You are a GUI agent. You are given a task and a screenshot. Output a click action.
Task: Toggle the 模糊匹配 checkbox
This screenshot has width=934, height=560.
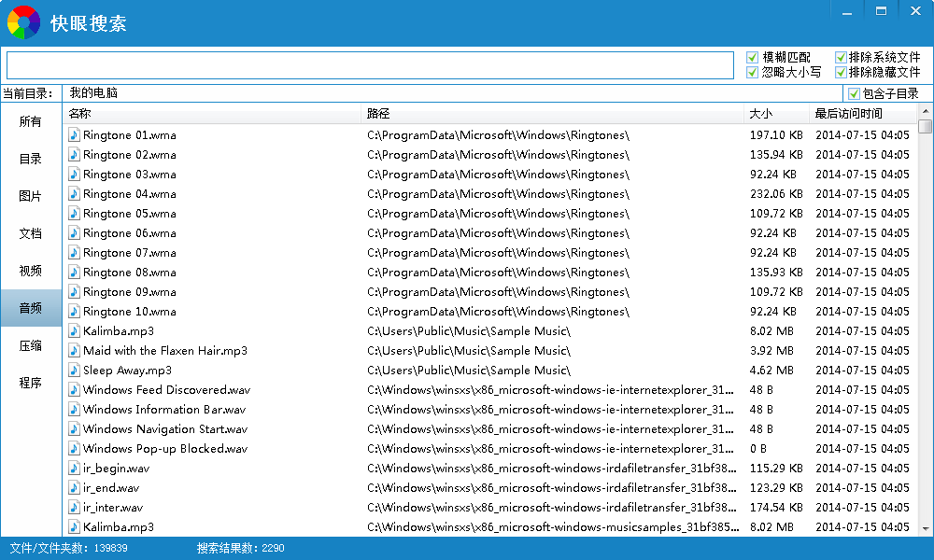(x=752, y=57)
